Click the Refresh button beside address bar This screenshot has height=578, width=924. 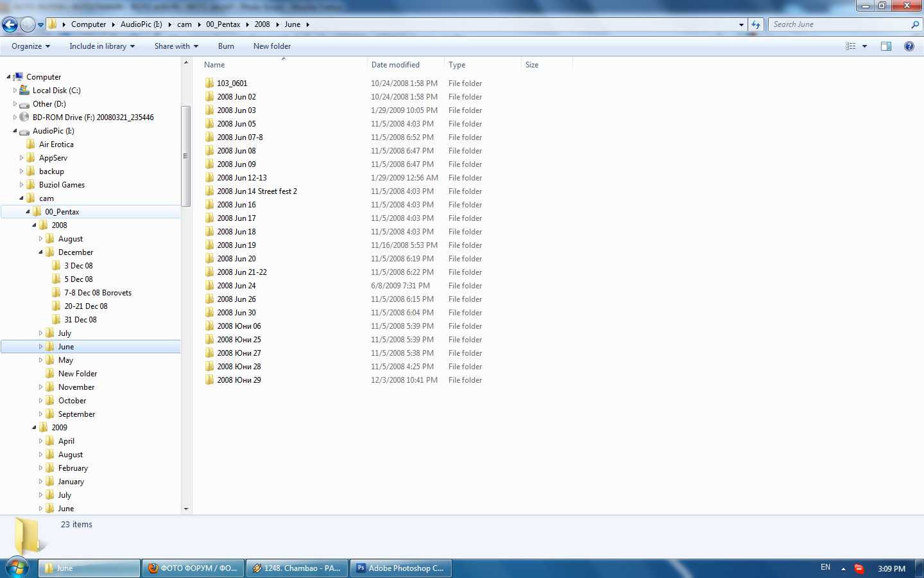coord(756,24)
